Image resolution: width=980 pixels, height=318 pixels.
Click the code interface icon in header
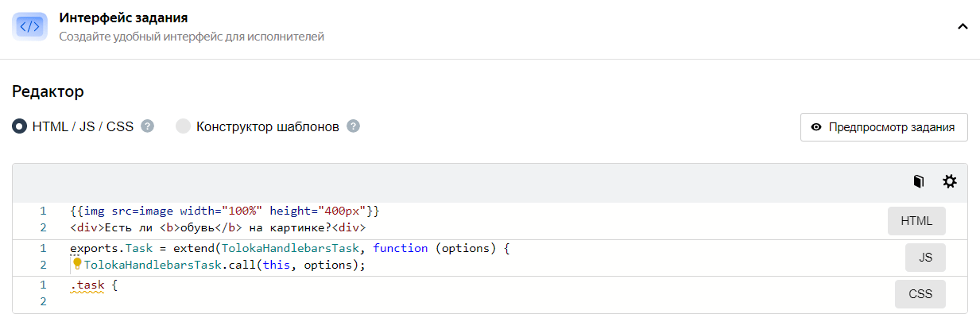pyautogui.click(x=29, y=26)
